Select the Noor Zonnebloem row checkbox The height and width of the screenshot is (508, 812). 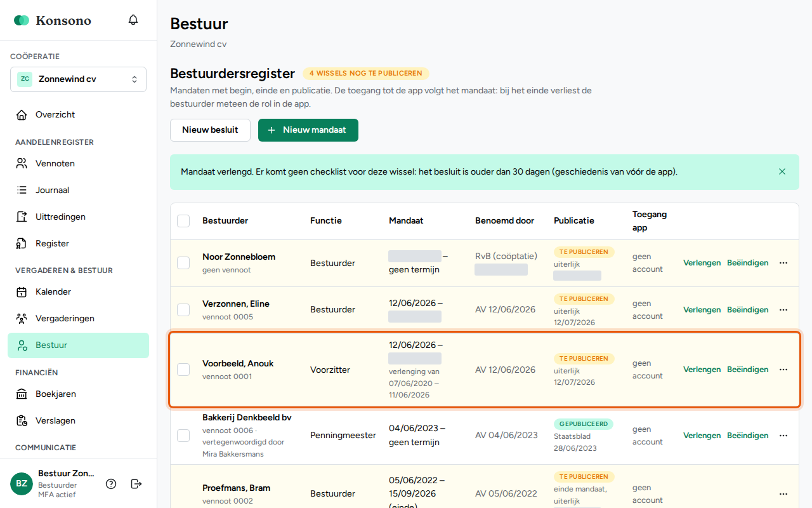[183, 263]
